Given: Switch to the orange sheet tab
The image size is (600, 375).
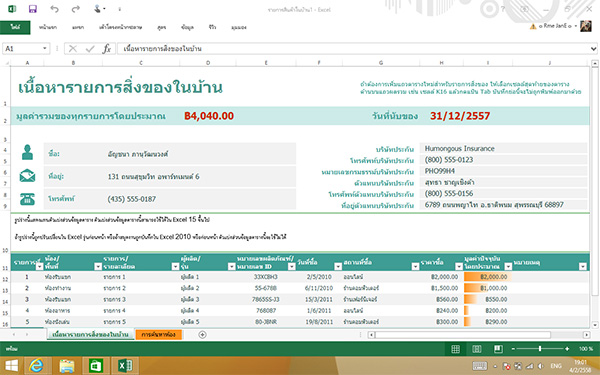Looking at the screenshot, I should pyautogui.click(x=158, y=334).
